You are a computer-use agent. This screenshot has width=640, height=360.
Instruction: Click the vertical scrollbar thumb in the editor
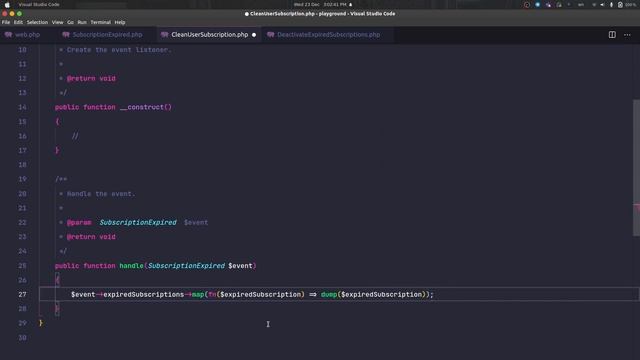click(x=636, y=167)
